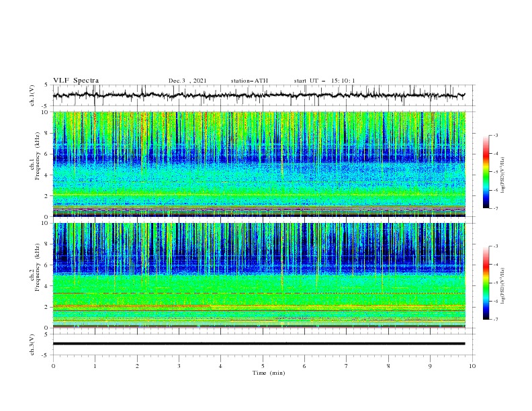Click the "VLF Spectra" title text

coord(76,81)
